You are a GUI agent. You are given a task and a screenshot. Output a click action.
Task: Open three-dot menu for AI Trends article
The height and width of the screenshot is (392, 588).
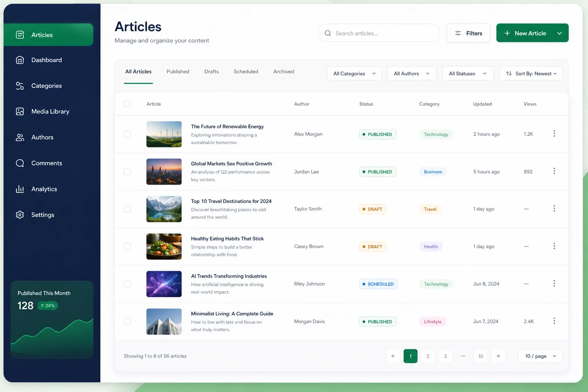click(x=554, y=283)
